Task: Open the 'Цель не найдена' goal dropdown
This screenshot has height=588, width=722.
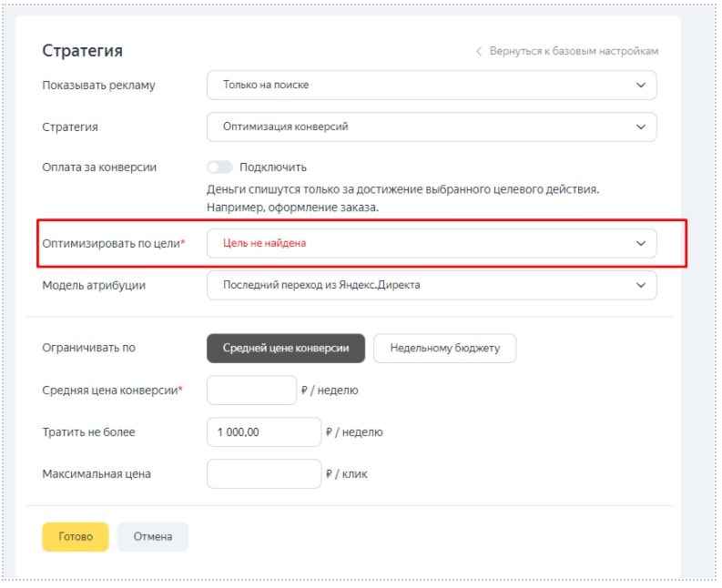Action: coord(419,243)
